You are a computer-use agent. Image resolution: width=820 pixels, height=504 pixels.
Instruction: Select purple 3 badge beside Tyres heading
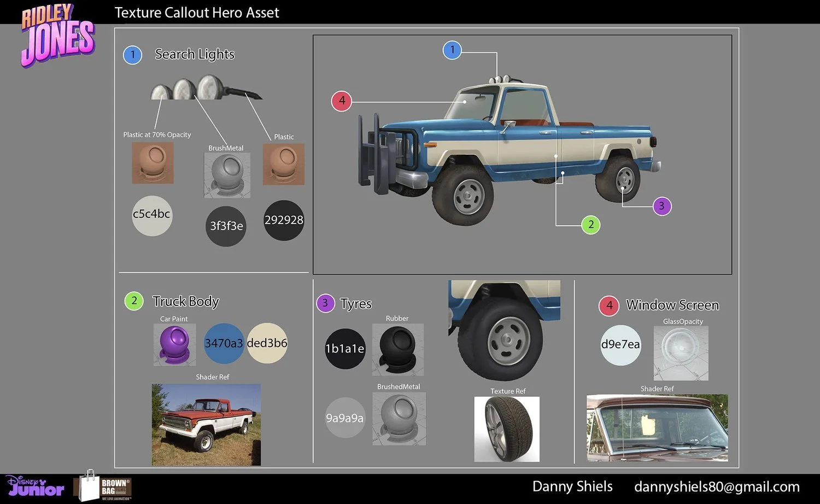325,303
